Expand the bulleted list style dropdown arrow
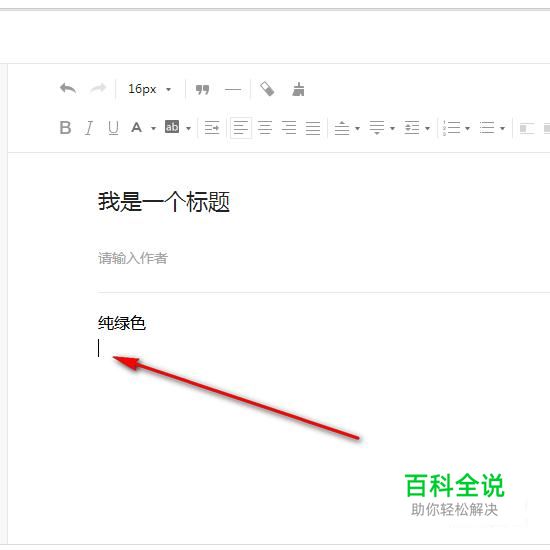The image size is (550, 550). point(502,128)
